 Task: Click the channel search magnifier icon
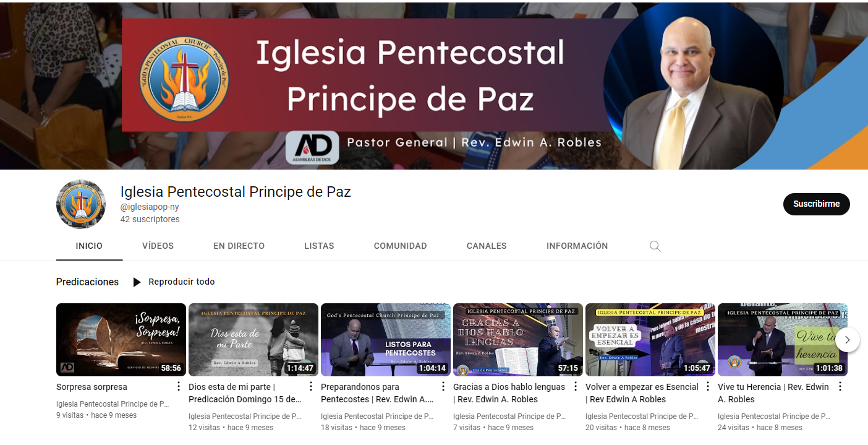(655, 246)
